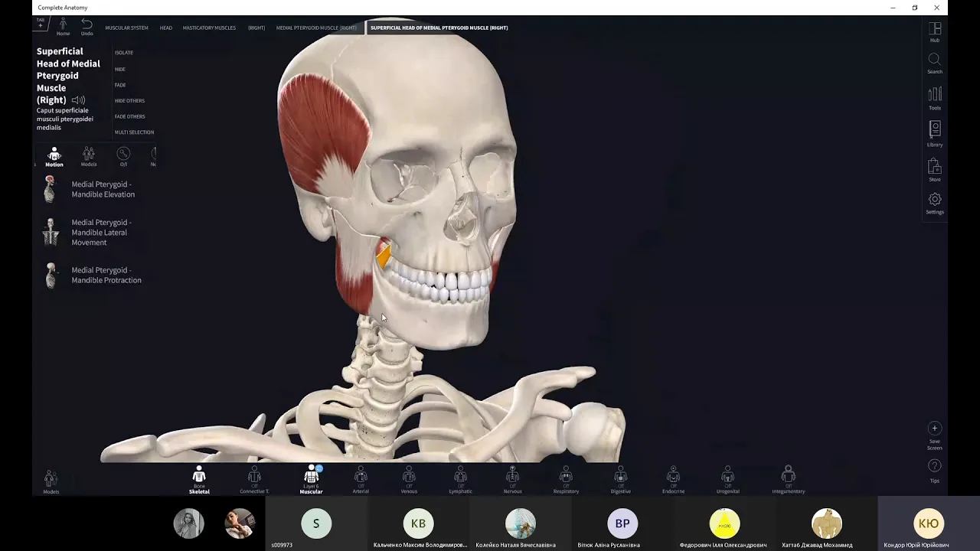This screenshot has width=980, height=551.
Task: Click participant Федорович Ілля avatar
Action: [724, 523]
